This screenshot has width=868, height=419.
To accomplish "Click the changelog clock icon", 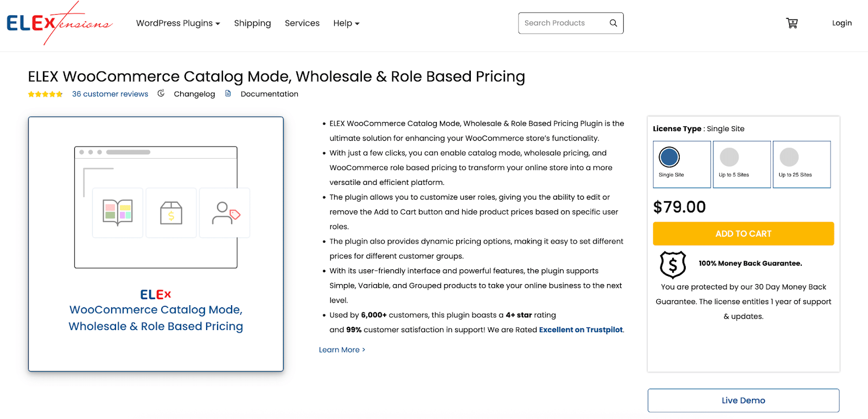I will [161, 93].
